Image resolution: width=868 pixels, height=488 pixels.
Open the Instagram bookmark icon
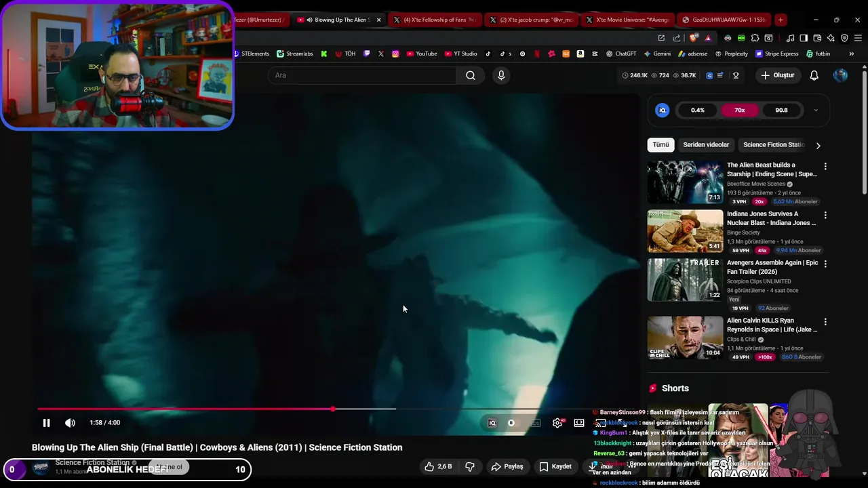(x=395, y=54)
